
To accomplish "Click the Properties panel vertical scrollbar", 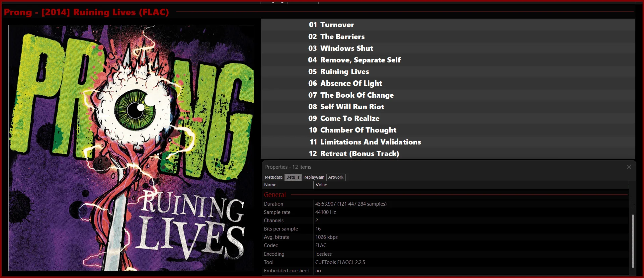I will point(632,241).
